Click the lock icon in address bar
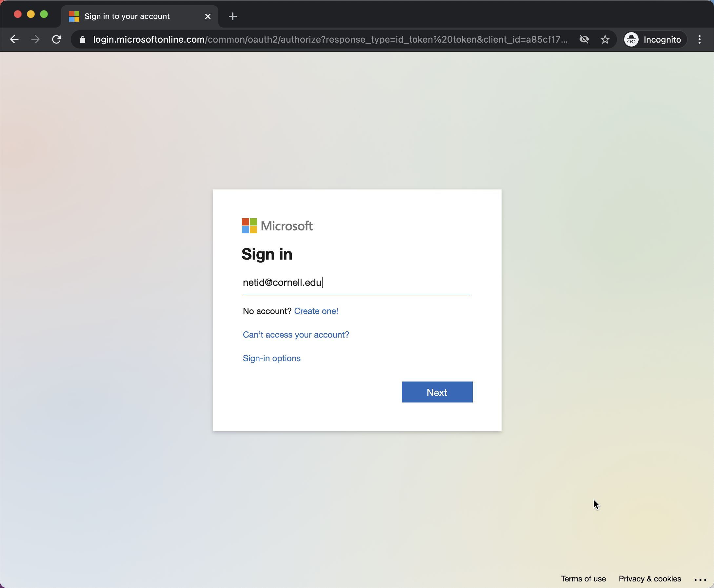The image size is (714, 588). [82, 40]
